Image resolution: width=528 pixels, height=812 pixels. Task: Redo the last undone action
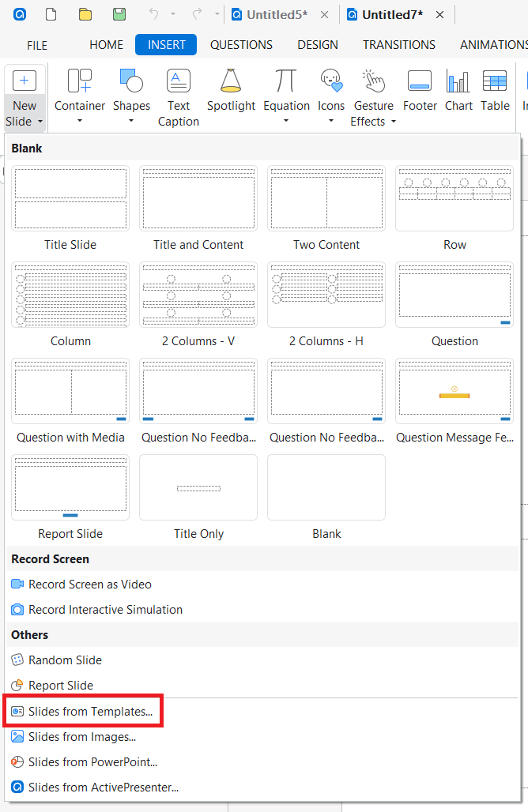[197, 14]
